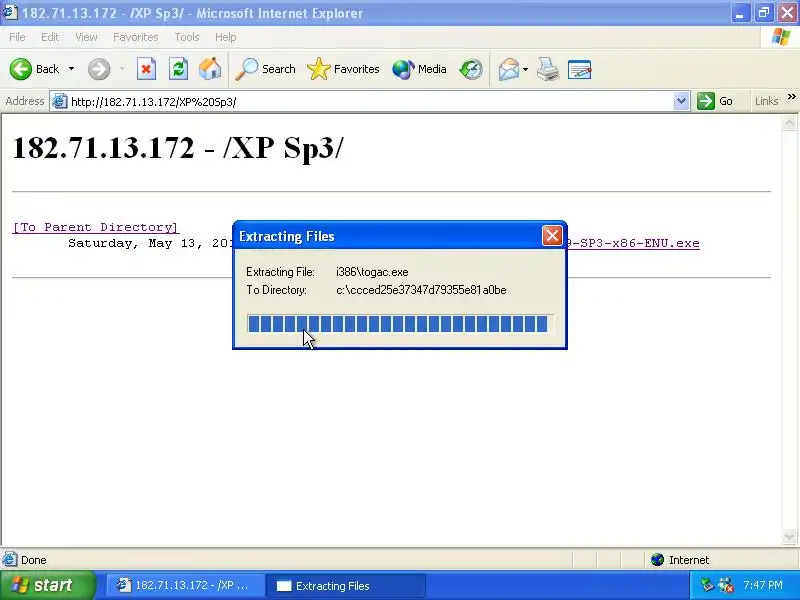Click the Done status bar text
Image resolution: width=800 pixels, height=600 pixels.
(x=34, y=560)
